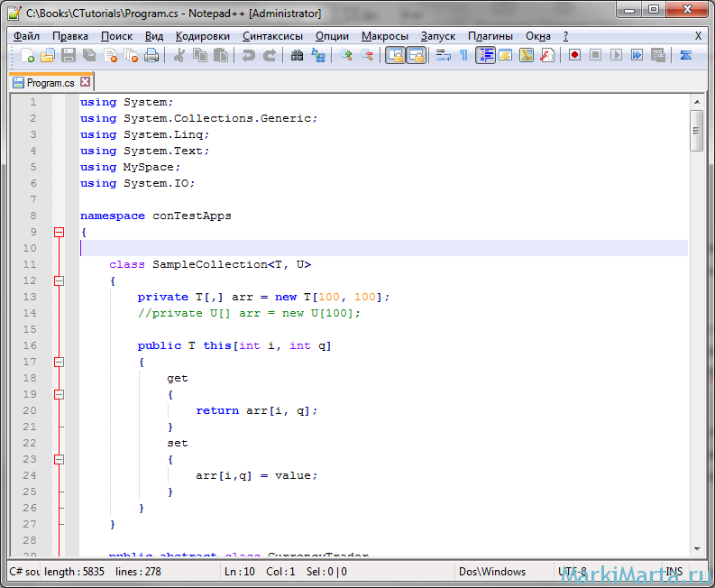
Task: Click the rightmost blue toolbar icon
Action: [686, 56]
